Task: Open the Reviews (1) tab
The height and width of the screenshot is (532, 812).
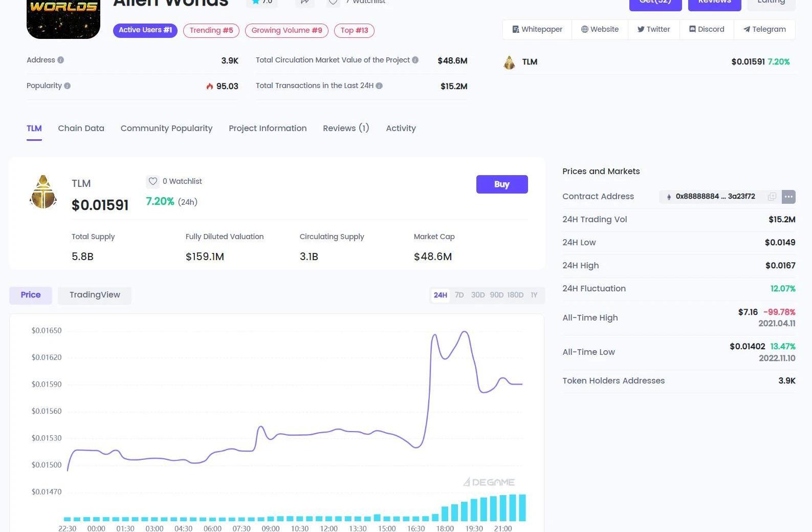Action: pyautogui.click(x=346, y=129)
